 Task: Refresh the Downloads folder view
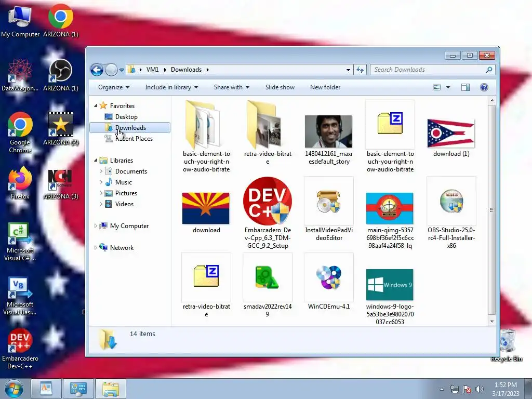[x=360, y=70]
